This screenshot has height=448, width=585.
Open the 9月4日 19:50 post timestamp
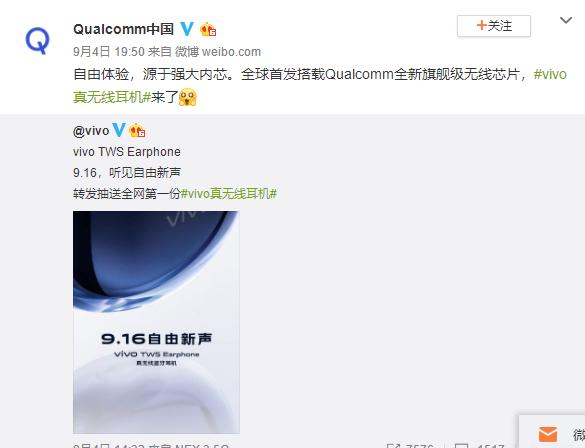click(109, 51)
